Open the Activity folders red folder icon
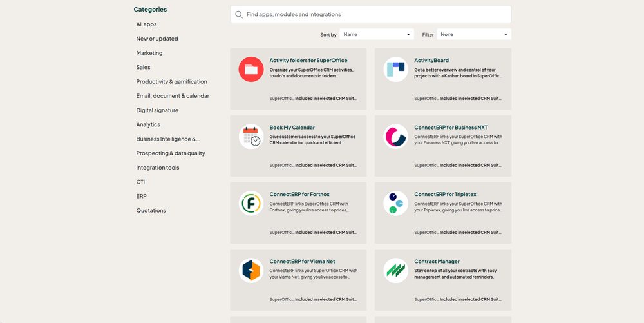644x323 pixels. (251, 69)
